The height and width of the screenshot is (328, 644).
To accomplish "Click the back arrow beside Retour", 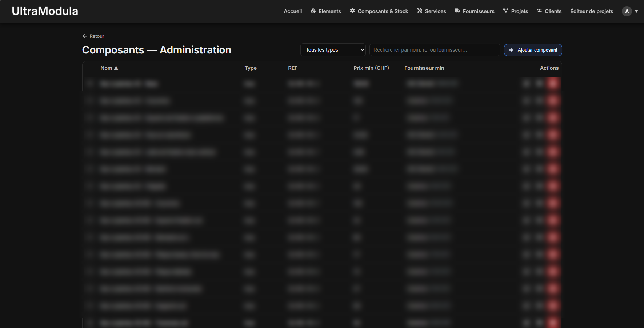I will [x=85, y=36].
